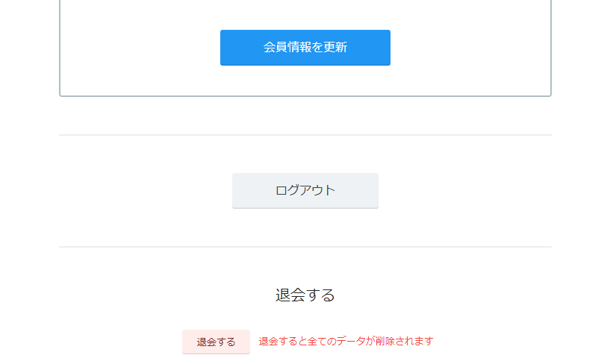Select the 退会する section heading

[x=305, y=295]
